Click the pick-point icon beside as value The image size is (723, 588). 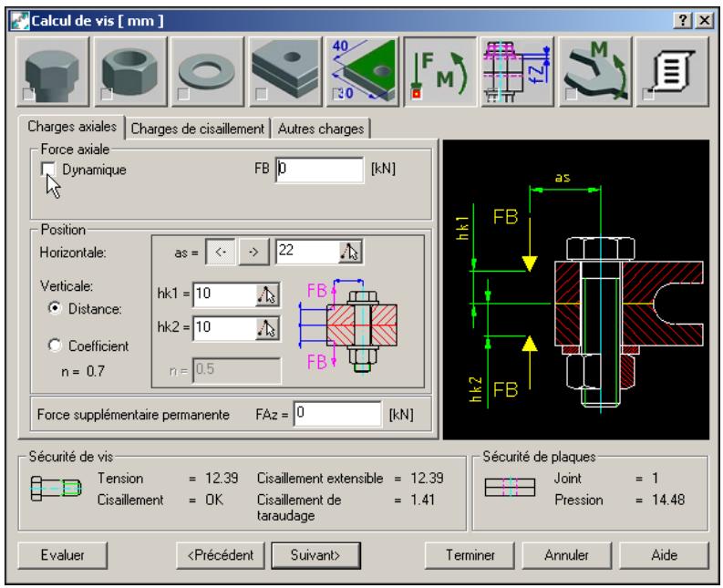pyautogui.click(x=350, y=252)
